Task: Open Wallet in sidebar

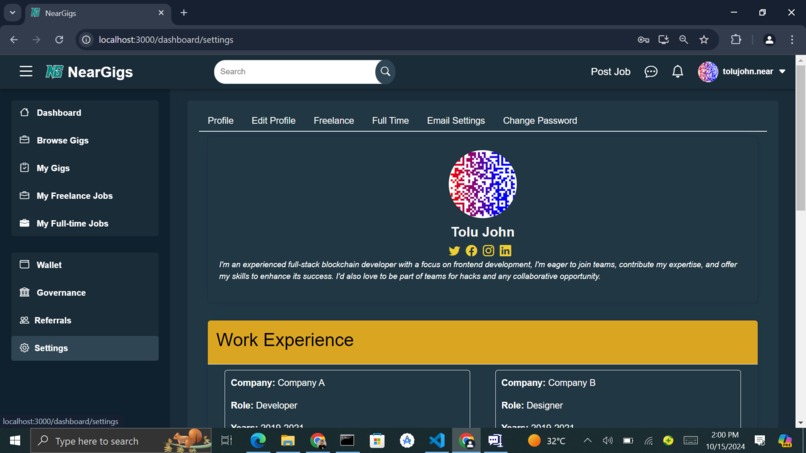Action: 85,265
